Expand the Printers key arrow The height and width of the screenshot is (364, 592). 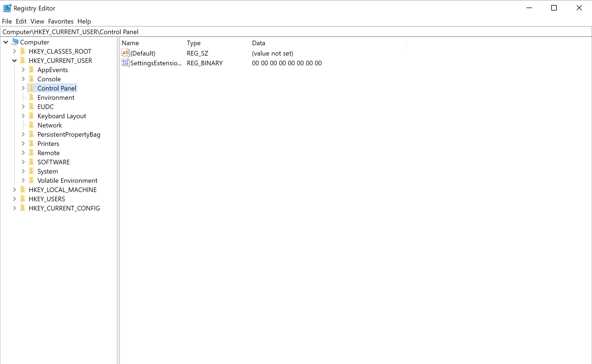pyautogui.click(x=23, y=144)
